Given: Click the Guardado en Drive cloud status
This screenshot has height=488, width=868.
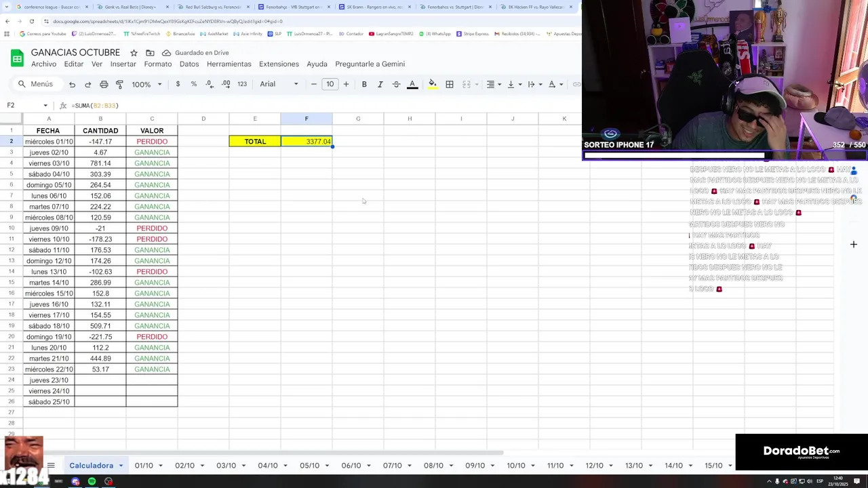Looking at the screenshot, I should click(195, 53).
